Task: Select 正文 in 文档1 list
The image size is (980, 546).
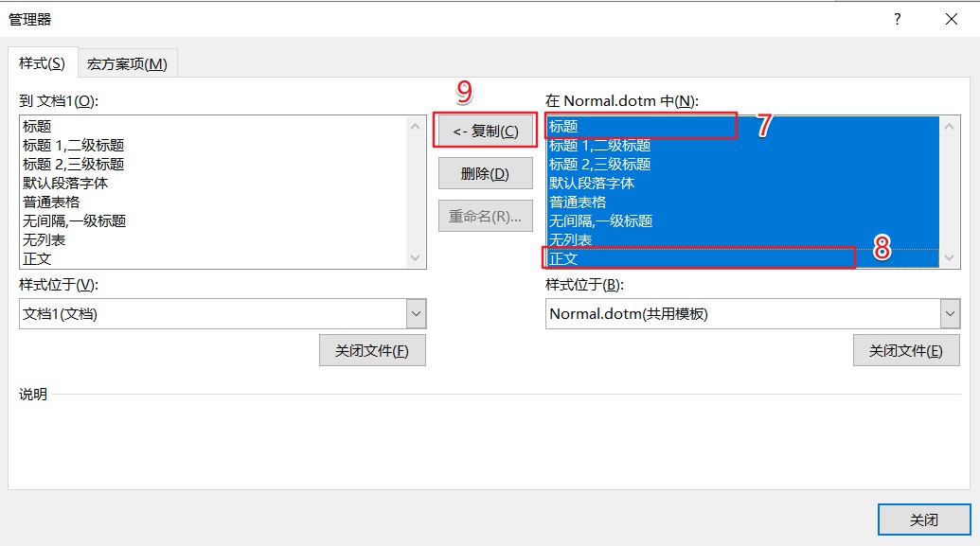Action: (x=214, y=258)
